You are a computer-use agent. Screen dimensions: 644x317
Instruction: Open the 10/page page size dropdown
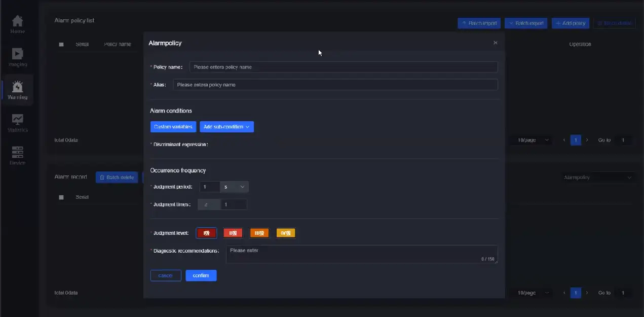click(x=531, y=139)
